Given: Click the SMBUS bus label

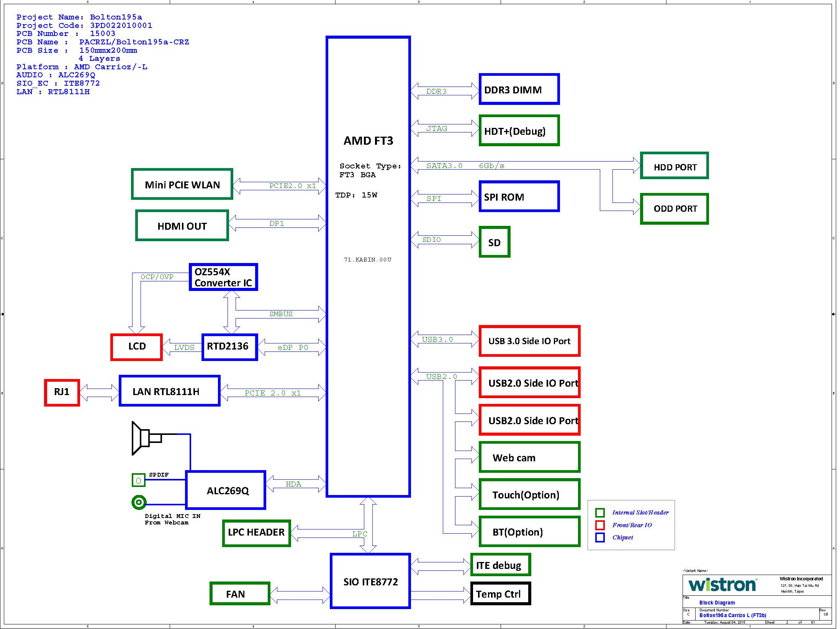Looking at the screenshot, I should pos(281,314).
